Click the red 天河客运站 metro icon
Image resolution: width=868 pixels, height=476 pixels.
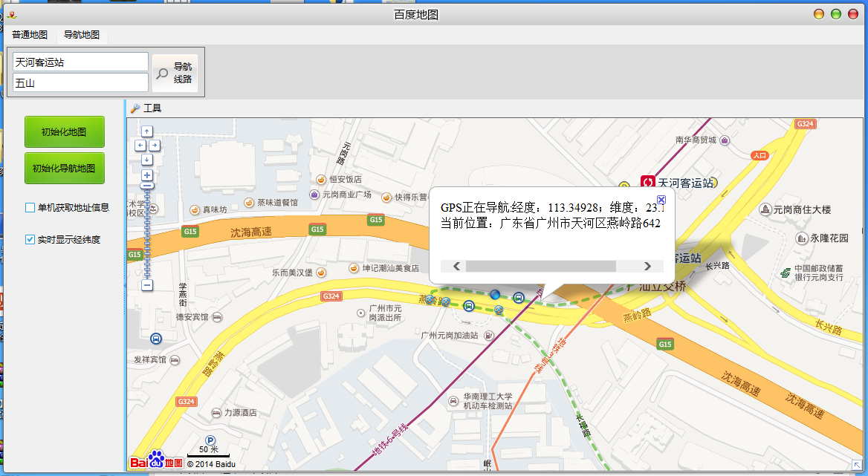point(648,182)
